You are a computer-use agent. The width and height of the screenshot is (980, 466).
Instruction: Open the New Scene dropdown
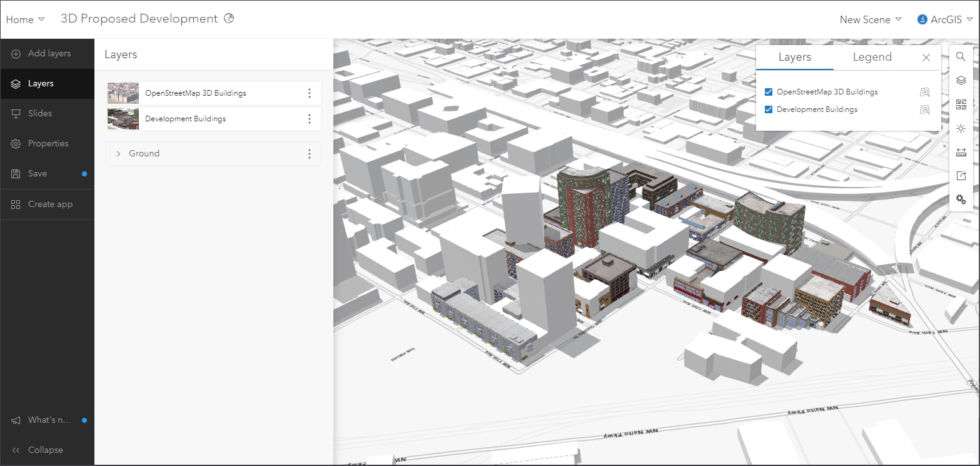(x=870, y=19)
